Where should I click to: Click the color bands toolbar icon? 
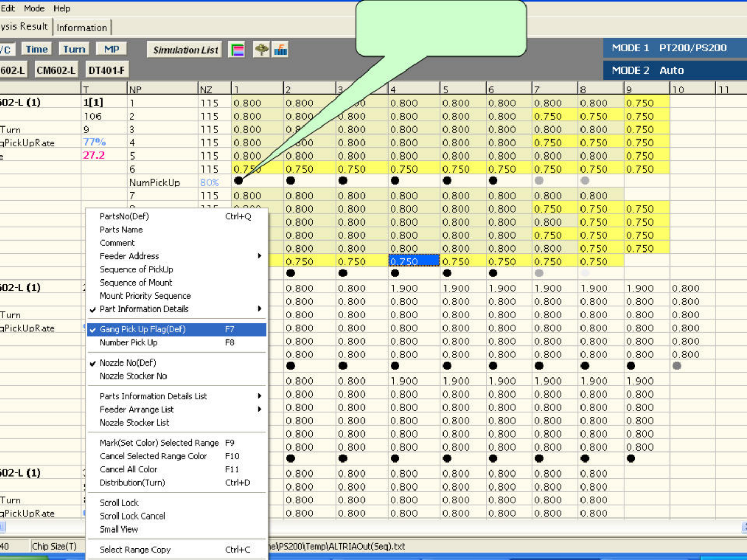pos(237,50)
